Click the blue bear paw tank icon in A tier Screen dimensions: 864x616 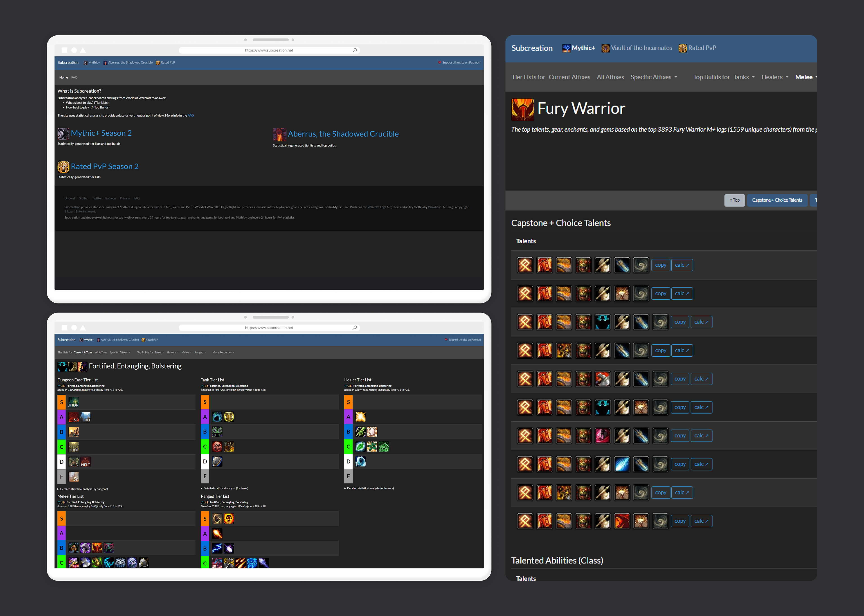click(x=217, y=417)
